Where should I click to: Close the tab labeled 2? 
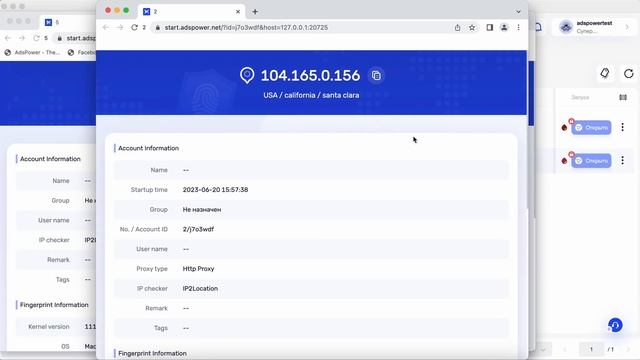(238, 12)
